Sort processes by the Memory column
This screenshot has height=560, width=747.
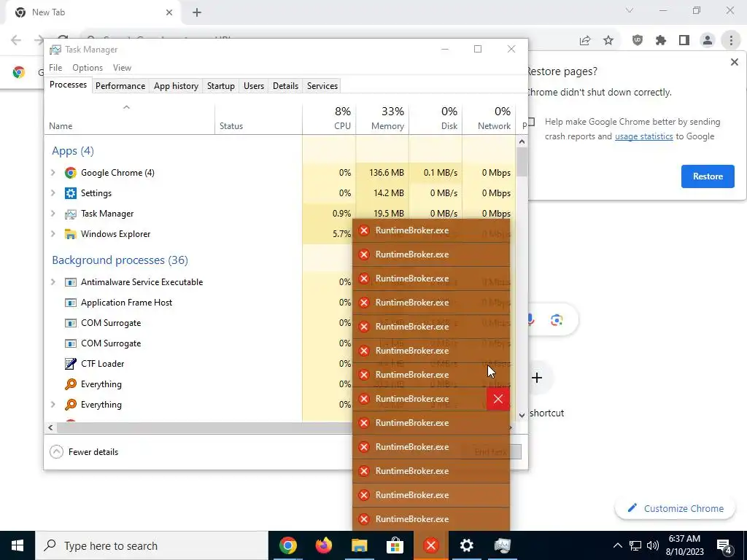click(x=382, y=118)
